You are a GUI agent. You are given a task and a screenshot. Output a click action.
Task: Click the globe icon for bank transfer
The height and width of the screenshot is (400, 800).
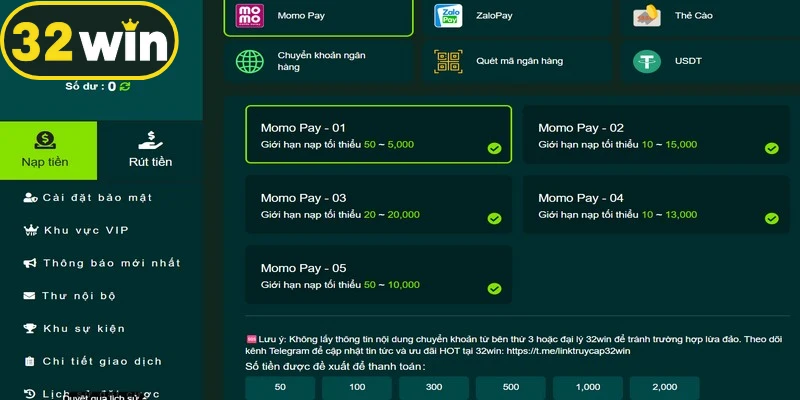coord(249,61)
